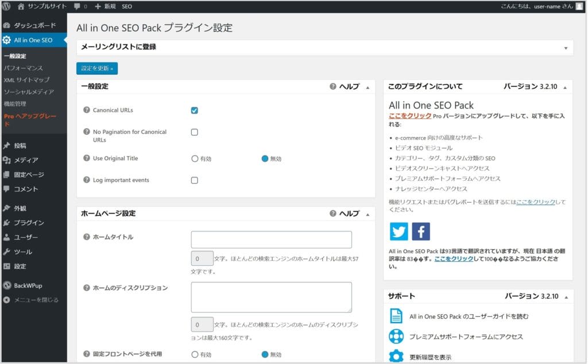This screenshot has height=364, width=588.
Task: Expand the メーリングリストに登録 panel arrow
Action: pos(566,48)
